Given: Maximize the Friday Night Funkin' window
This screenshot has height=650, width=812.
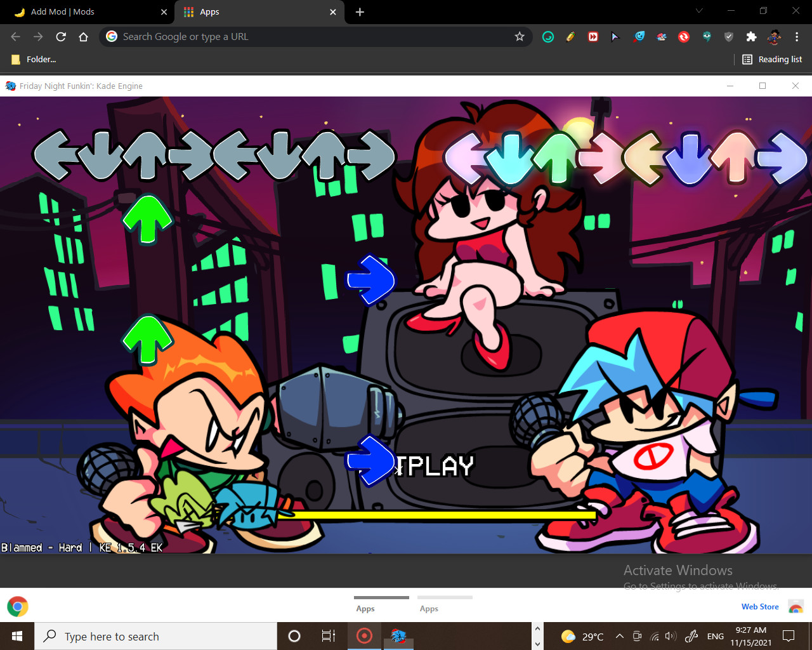Looking at the screenshot, I should tap(763, 86).
